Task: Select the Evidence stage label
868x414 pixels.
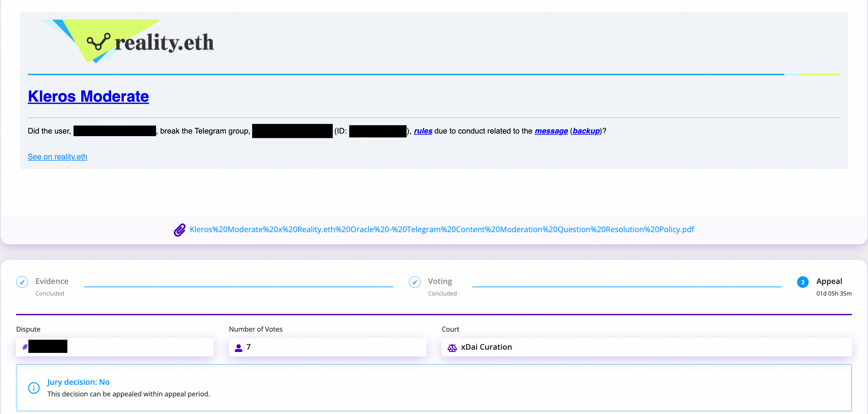Action: coord(52,281)
